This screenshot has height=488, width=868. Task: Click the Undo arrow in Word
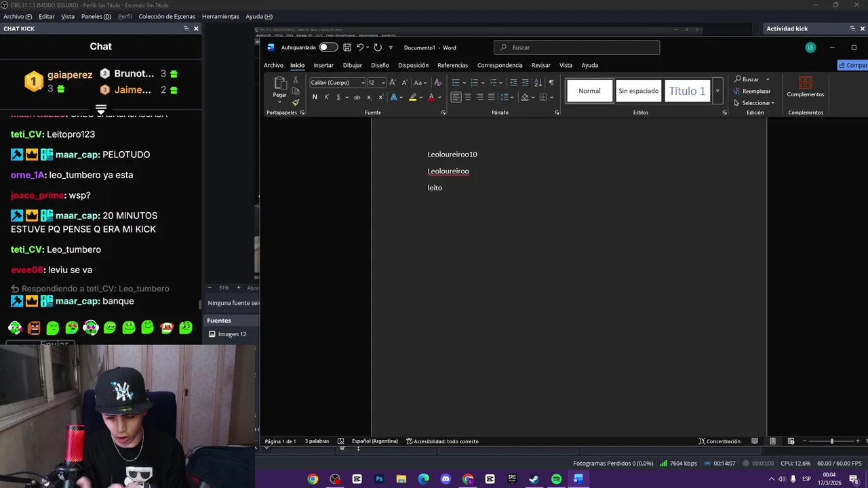click(360, 47)
